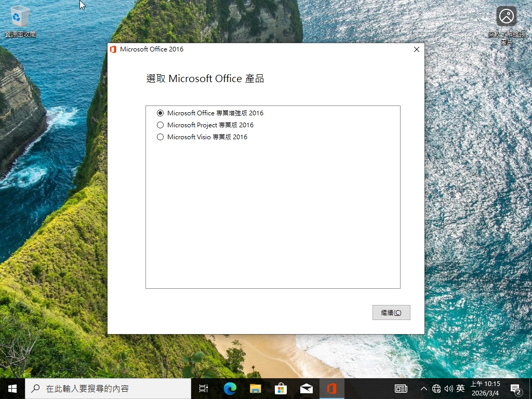Click the magnifier icon in search box

35,389
